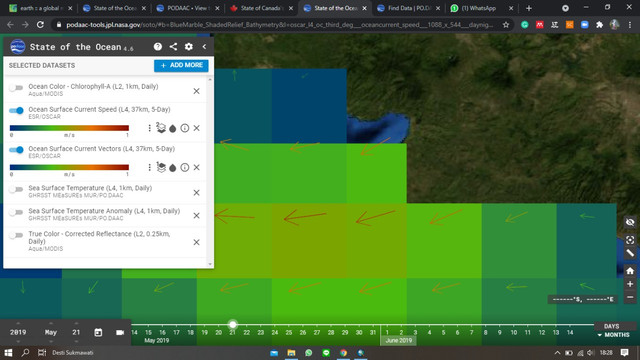Open more options for Current Vectors layer
Screen dimensions: 640x360
[x=149, y=167]
